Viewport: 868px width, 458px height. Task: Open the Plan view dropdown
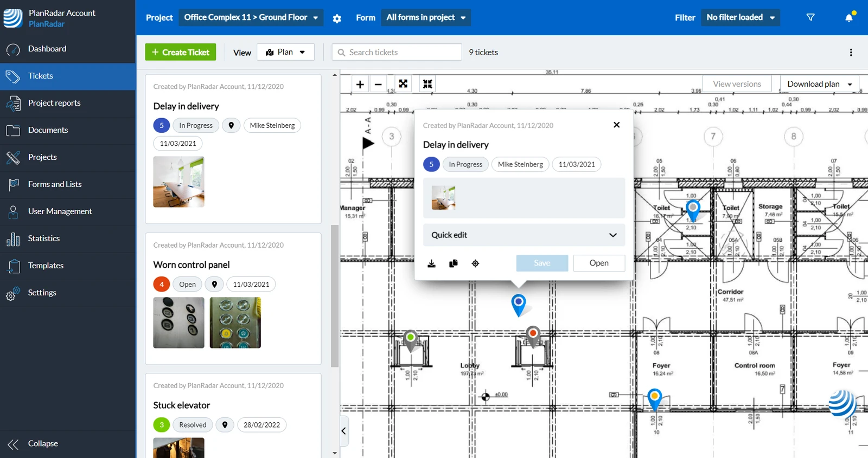tap(285, 52)
